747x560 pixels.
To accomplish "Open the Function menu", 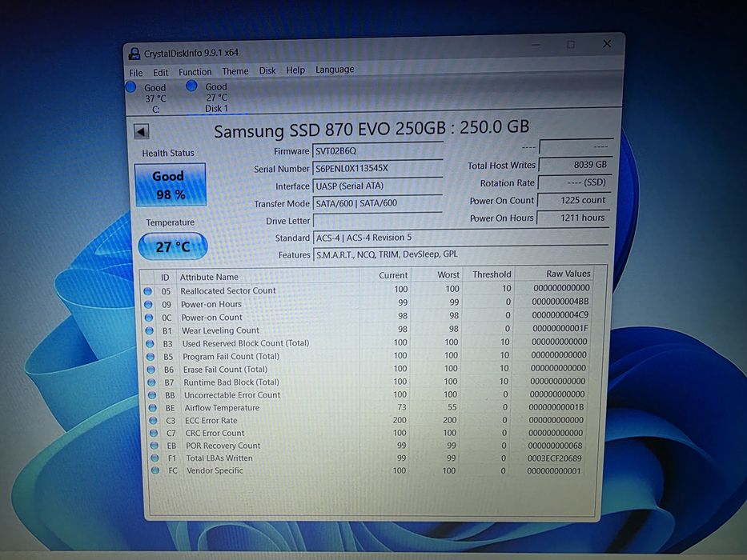I will [195, 72].
